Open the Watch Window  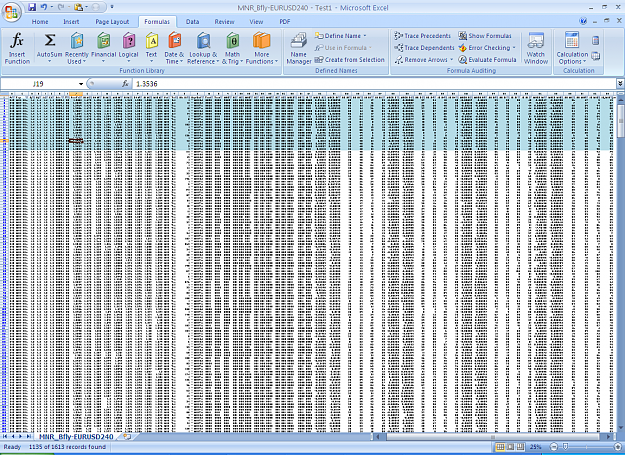(x=536, y=48)
